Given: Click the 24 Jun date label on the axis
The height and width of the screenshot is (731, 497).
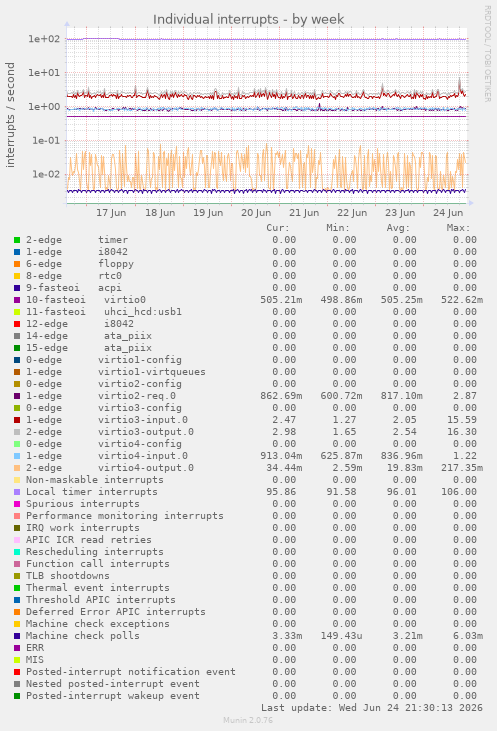Looking at the screenshot, I should (448, 213).
